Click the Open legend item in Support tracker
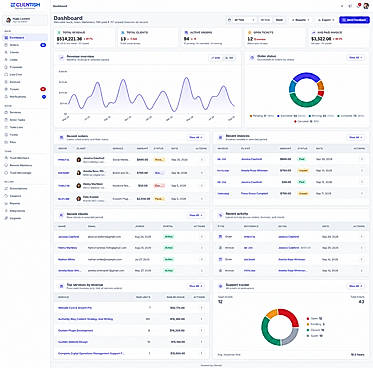The image size is (373, 368). pos(314,319)
